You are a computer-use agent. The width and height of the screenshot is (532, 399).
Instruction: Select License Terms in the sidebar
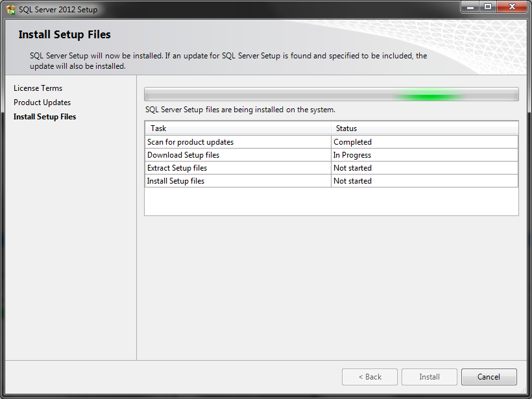pos(38,88)
